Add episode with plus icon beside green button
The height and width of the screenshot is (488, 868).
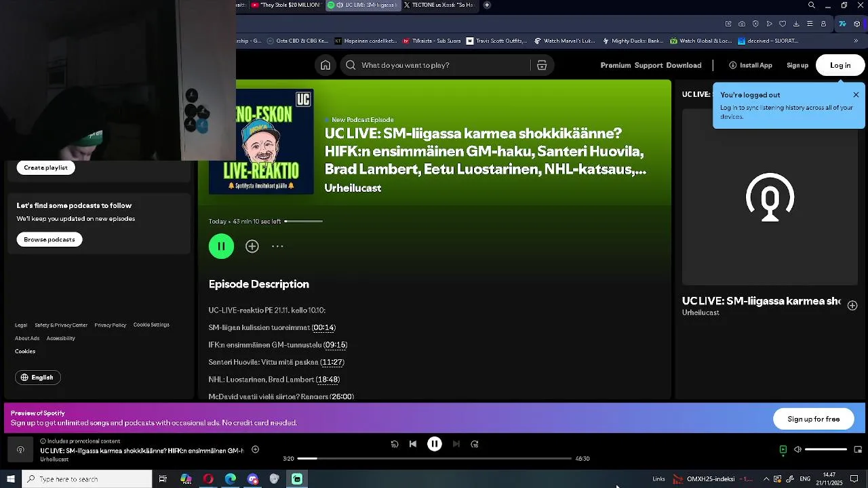coord(252,247)
